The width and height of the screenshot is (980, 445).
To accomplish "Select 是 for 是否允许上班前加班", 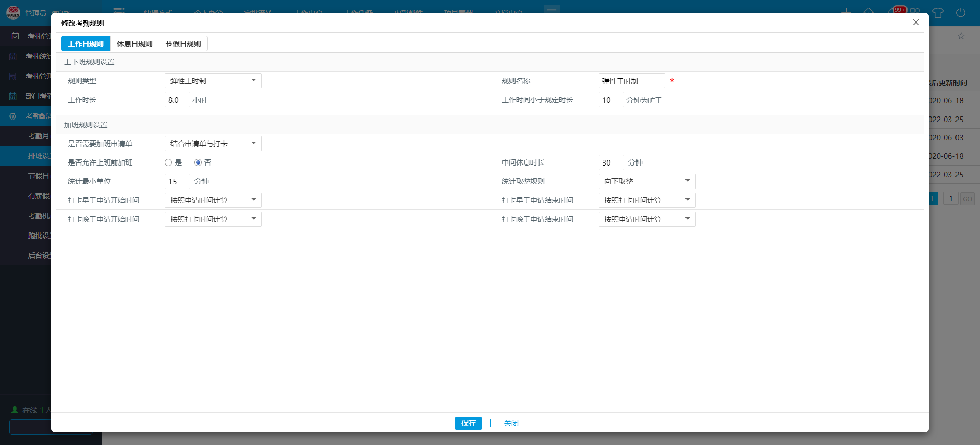I will 168,162.
